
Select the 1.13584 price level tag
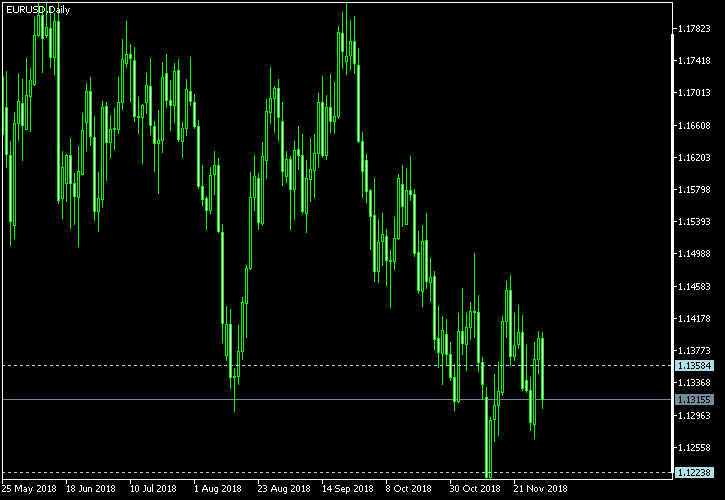tap(694, 366)
